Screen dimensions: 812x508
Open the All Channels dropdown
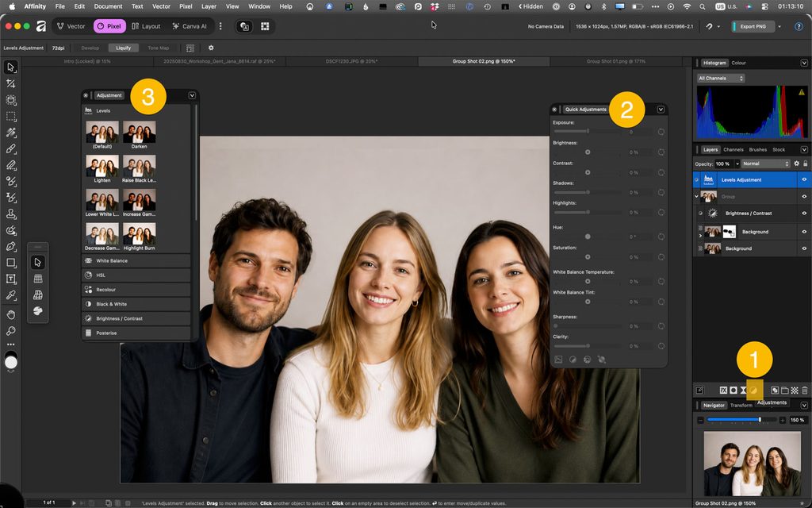click(x=721, y=79)
